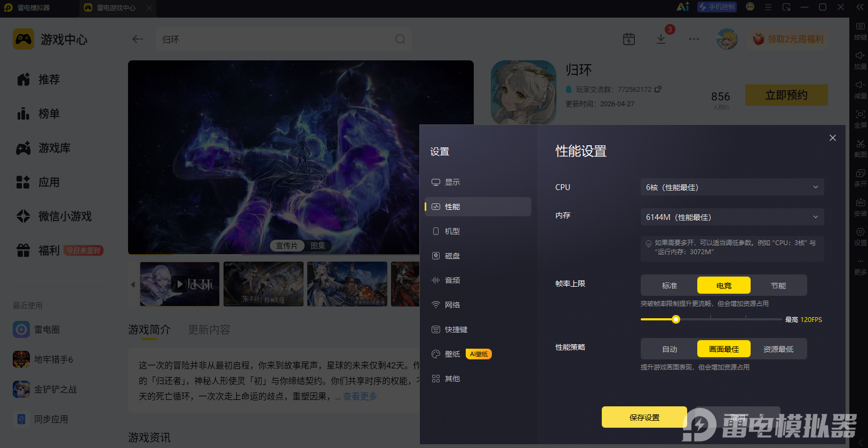
Task: Select the 自动 performance strategy
Action: [x=670, y=349]
